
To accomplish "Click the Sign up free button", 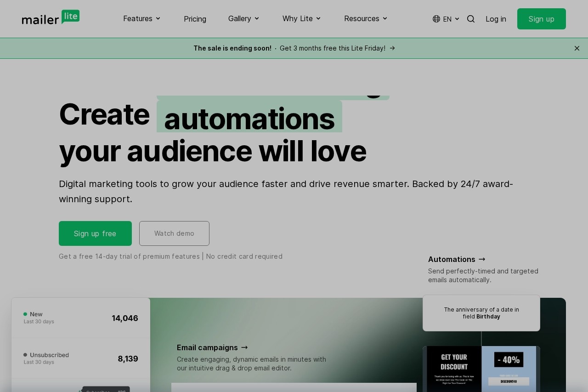I will click(95, 233).
